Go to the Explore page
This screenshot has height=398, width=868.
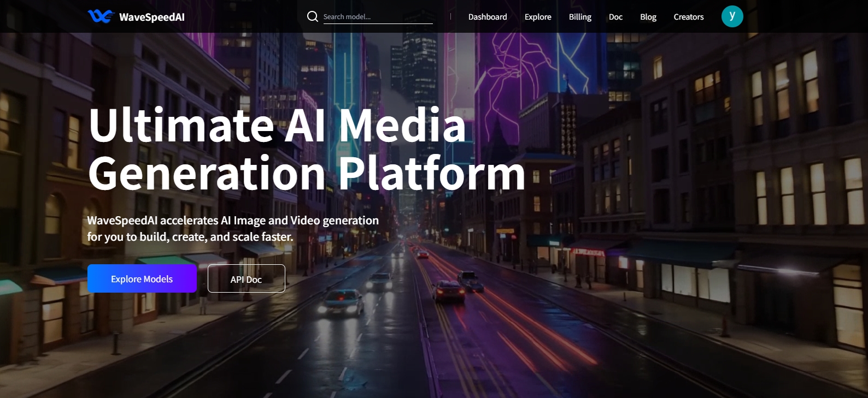click(x=538, y=17)
